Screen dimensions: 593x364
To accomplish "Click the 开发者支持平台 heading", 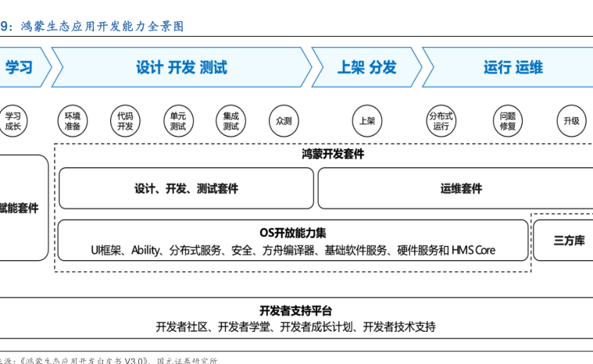I will pos(295,311).
